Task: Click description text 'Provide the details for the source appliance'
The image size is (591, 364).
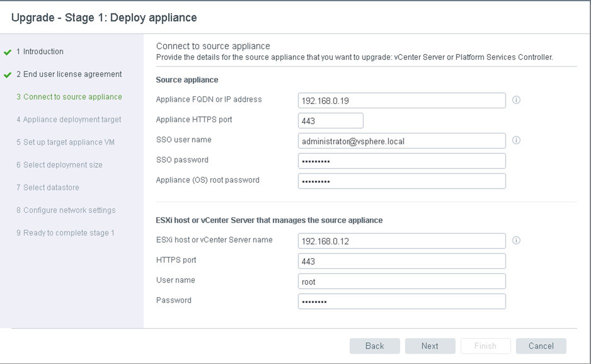Action: coord(354,57)
